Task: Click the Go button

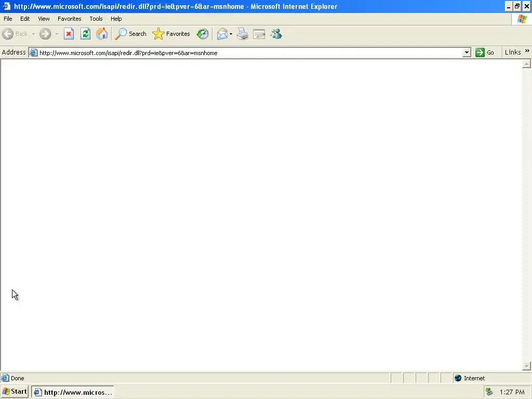Action: tap(485, 52)
